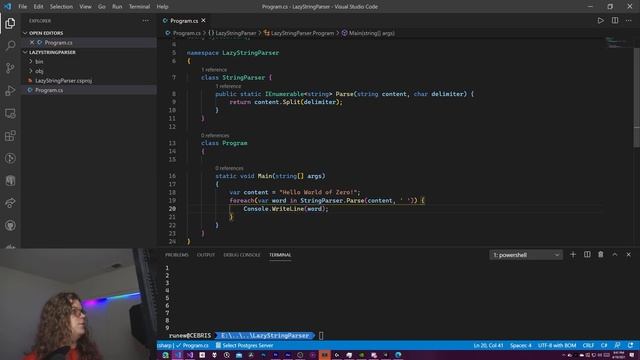
Task: Open the editor More Actions ellipsis menu
Action: tap(629, 20)
